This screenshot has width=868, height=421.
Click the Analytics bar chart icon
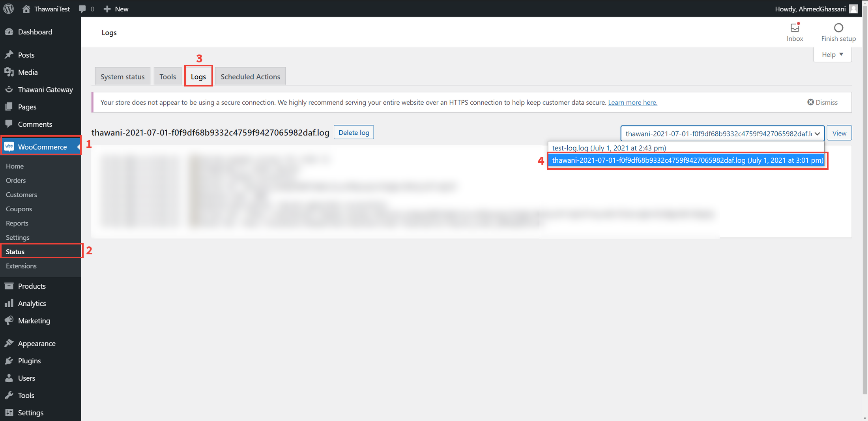coord(9,303)
